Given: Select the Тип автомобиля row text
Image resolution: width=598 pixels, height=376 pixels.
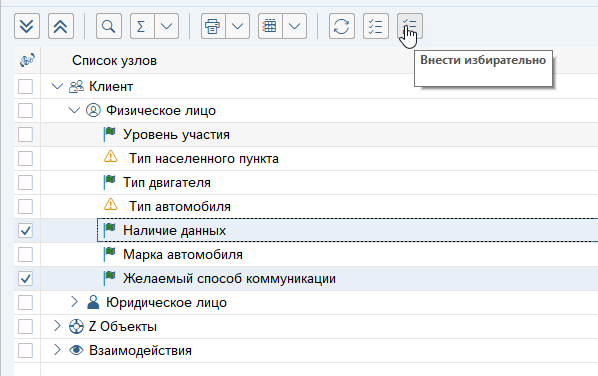Looking at the screenshot, I should [x=180, y=207].
